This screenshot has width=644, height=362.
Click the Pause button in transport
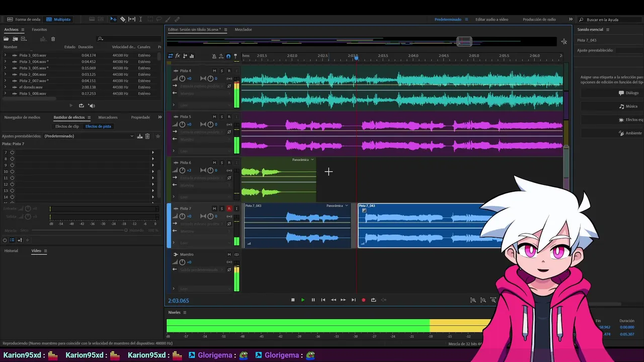[x=313, y=300]
